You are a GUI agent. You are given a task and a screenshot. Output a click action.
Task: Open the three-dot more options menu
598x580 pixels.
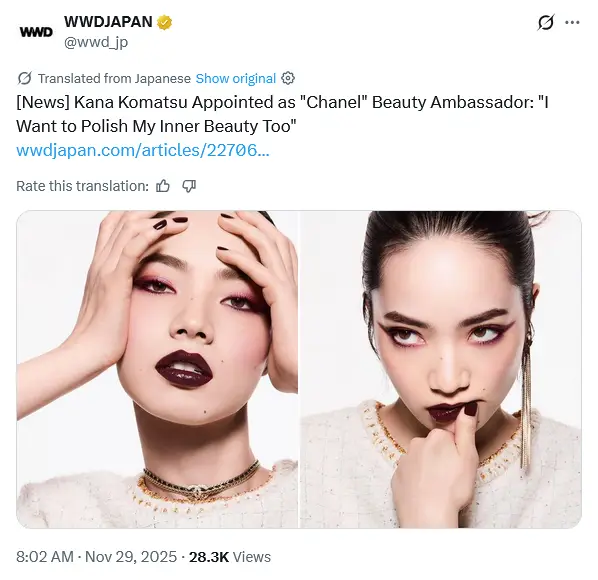(x=572, y=22)
